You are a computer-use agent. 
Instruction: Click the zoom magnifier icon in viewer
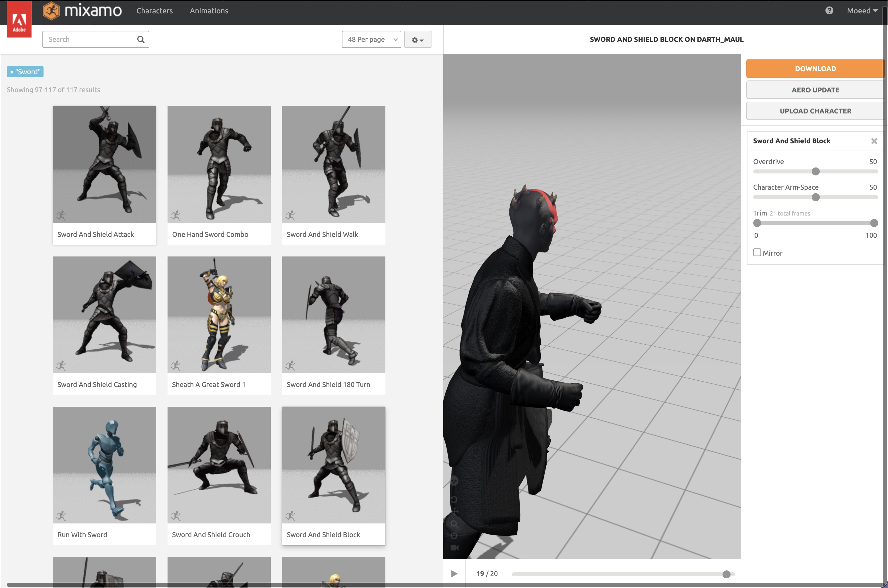(454, 524)
